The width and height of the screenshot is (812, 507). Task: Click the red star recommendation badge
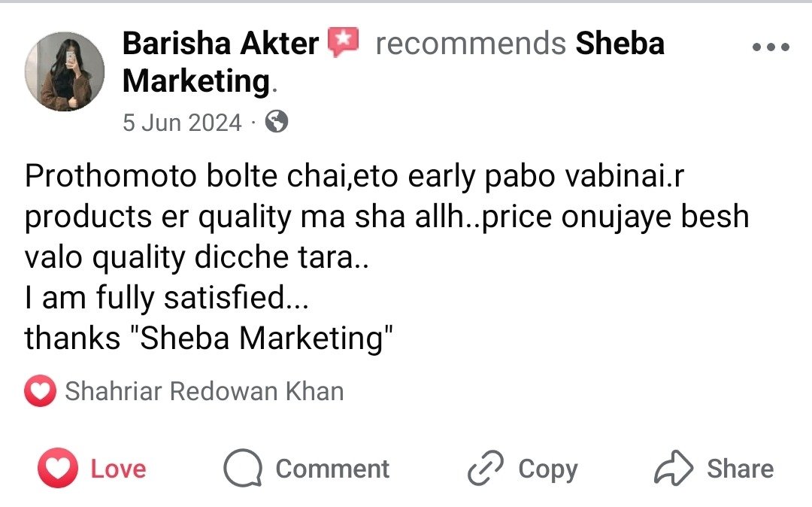click(x=344, y=43)
